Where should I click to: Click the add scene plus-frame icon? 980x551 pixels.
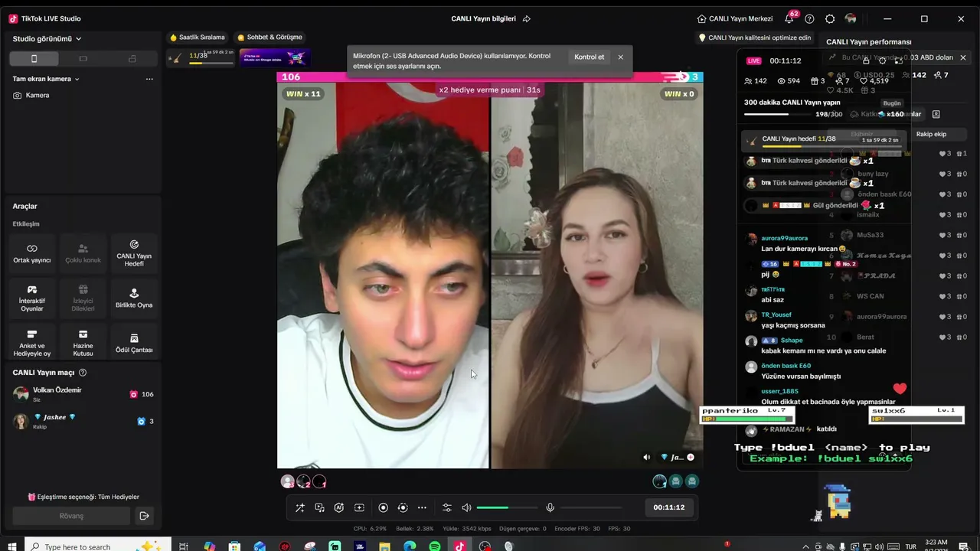pyautogui.click(x=359, y=507)
